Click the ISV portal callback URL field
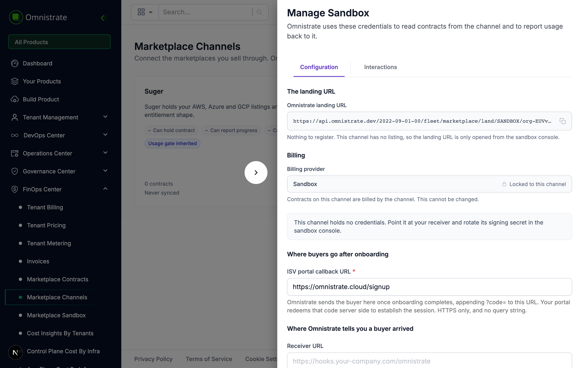Image resolution: width=588 pixels, height=368 pixels. pos(429,287)
